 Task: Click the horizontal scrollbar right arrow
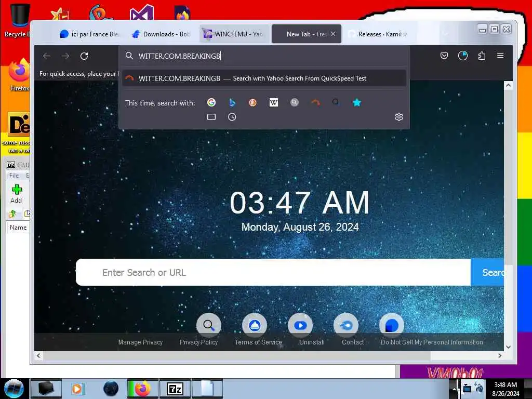[500, 355]
